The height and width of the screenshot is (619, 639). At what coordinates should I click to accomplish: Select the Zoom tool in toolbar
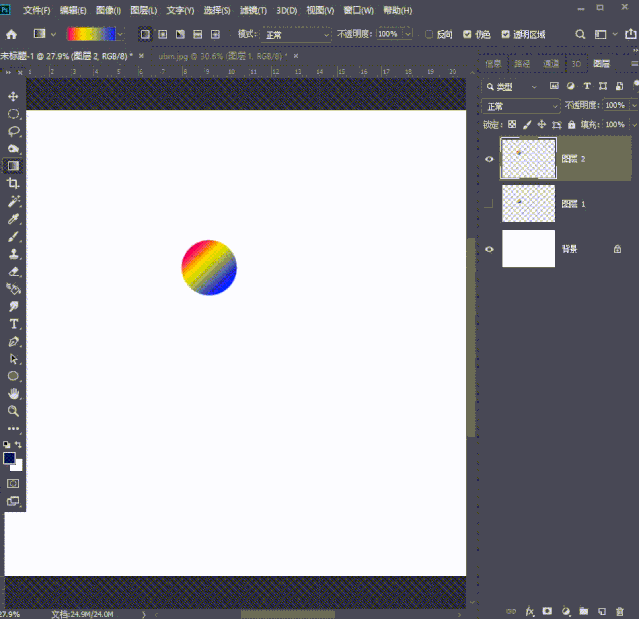tap(14, 411)
